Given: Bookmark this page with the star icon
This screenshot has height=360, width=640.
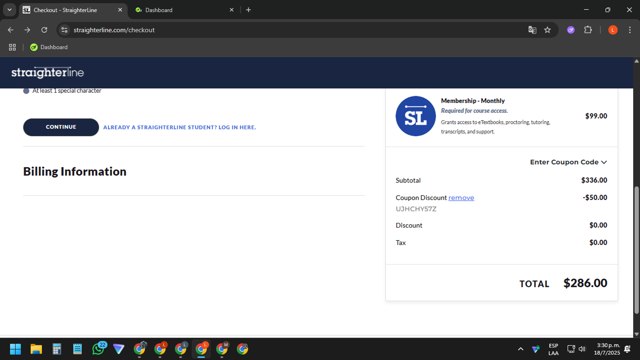Looking at the screenshot, I should 547,30.
